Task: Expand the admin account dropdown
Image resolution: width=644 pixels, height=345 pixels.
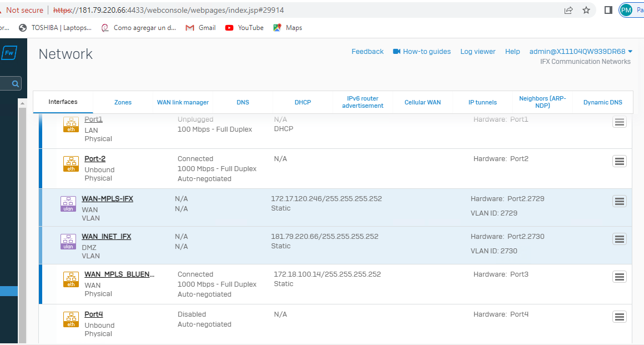Action: point(581,52)
